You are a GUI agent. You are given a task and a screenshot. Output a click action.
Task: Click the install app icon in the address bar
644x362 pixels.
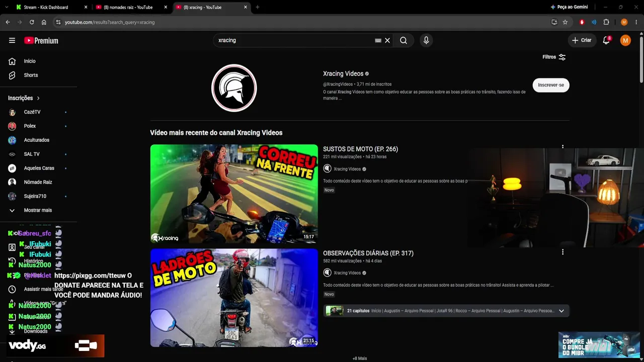554,22
